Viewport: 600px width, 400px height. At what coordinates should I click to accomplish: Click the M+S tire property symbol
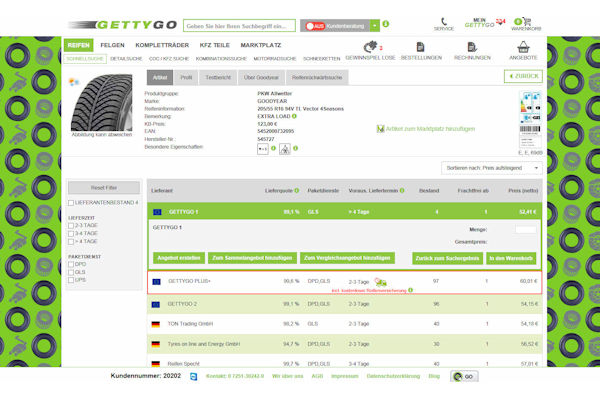tap(262, 149)
